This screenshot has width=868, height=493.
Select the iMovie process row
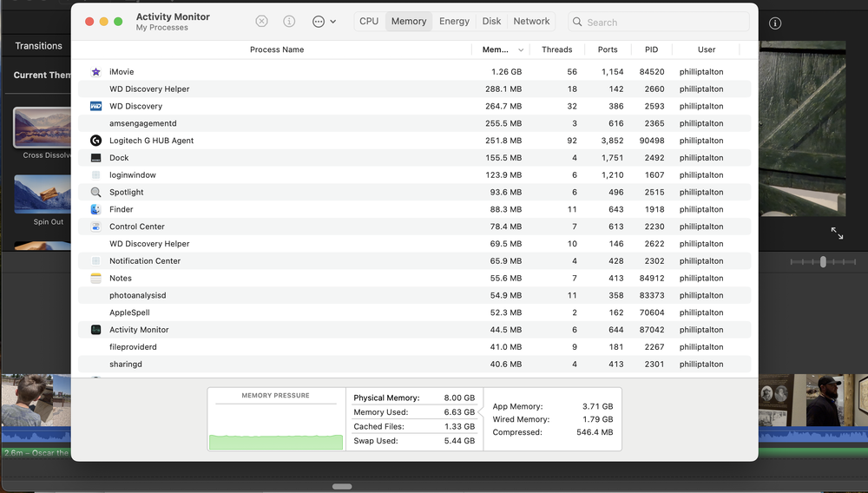coord(414,72)
